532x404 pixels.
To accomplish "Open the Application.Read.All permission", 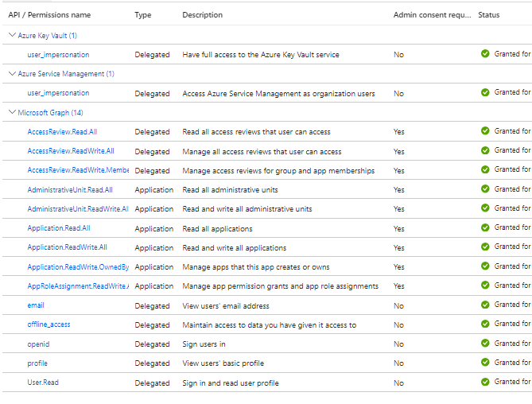I will point(59,228).
